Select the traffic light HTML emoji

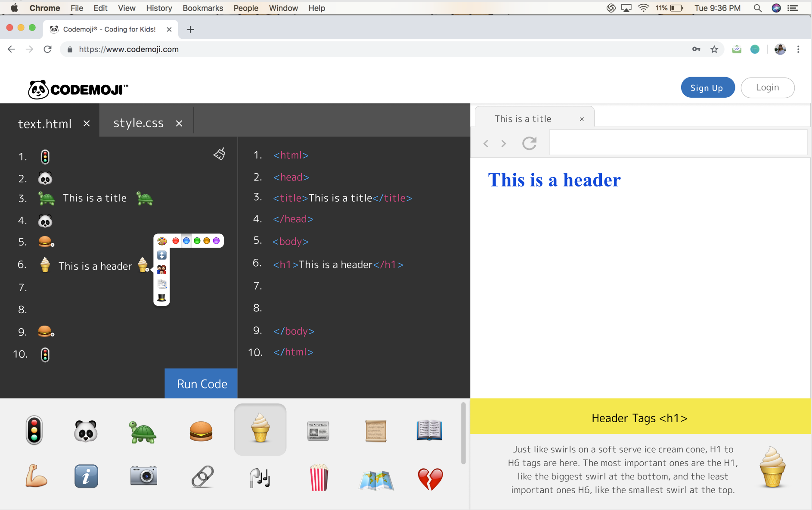click(34, 430)
